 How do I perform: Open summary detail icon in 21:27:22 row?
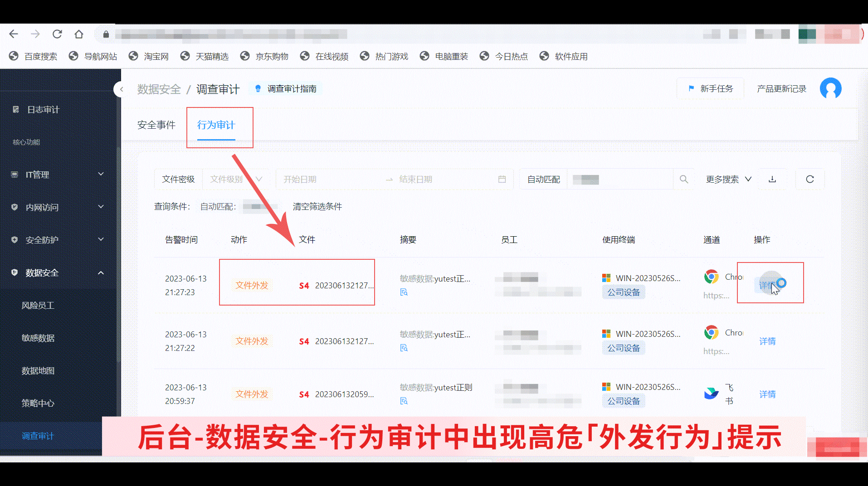[404, 348]
